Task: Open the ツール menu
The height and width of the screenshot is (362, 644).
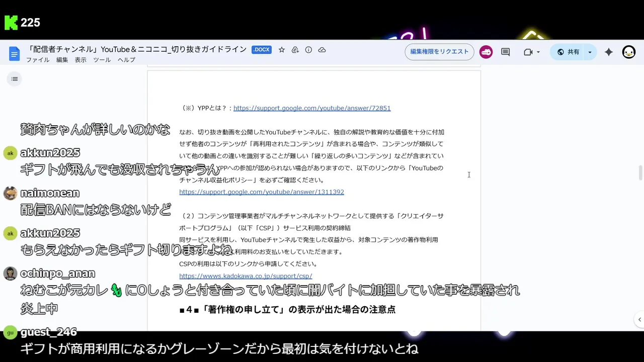Action: pyautogui.click(x=102, y=60)
